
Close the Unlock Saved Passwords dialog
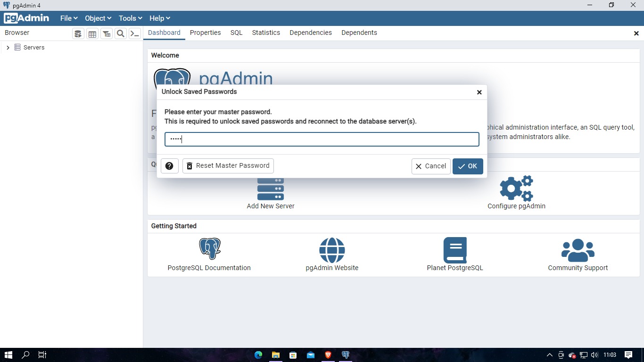pos(479,92)
